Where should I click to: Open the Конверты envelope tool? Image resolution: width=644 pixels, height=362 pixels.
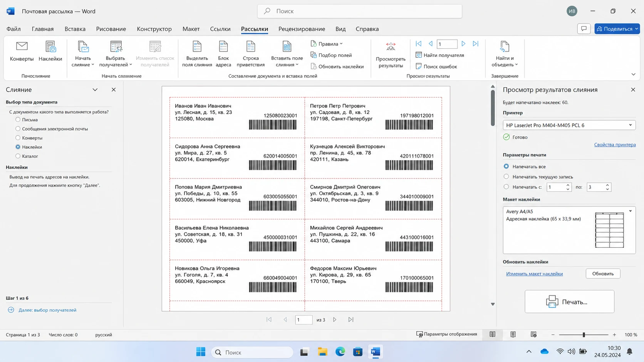[22, 51]
